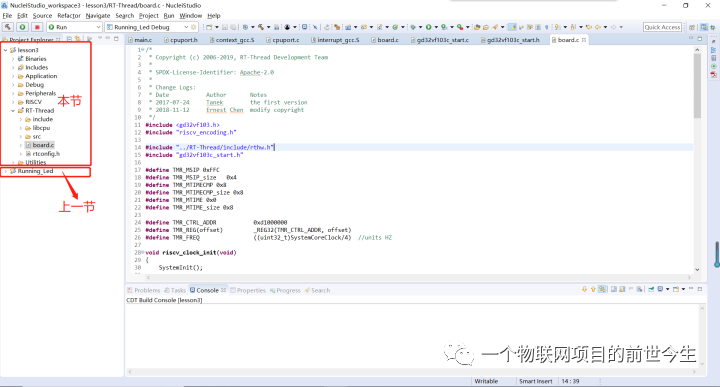
Task: Open the Help menu
Action: (214, 16)
